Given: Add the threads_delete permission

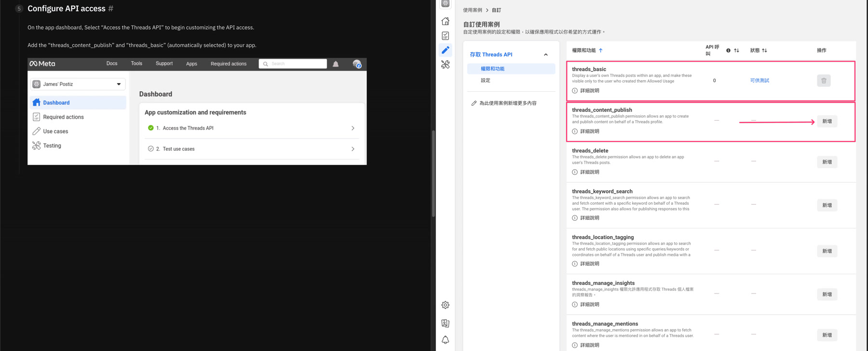Looking at the screenshot, I should (827, 162).
